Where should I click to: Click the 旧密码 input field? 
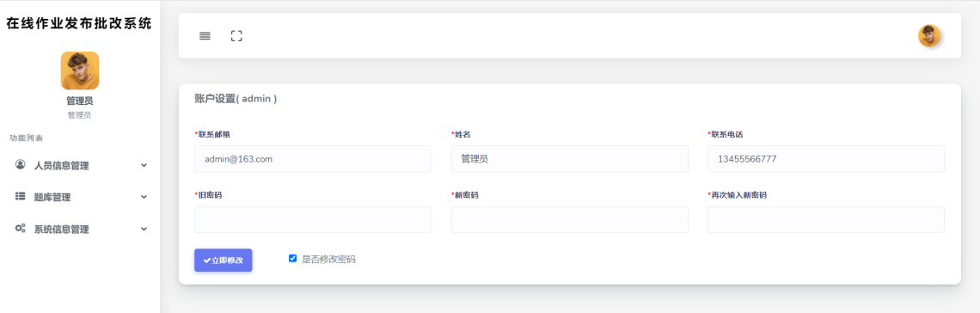pyautogui.click(x=313, y=220)
